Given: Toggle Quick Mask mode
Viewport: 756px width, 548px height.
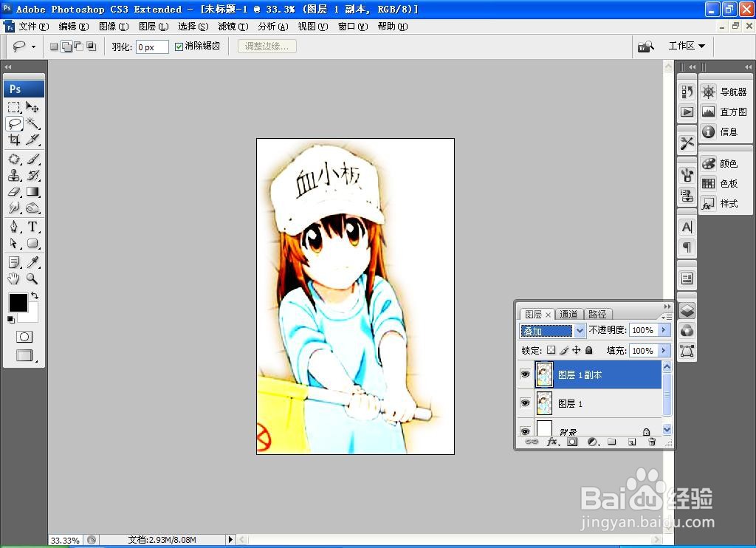Looking at the screenshot, I should point(24,337).
